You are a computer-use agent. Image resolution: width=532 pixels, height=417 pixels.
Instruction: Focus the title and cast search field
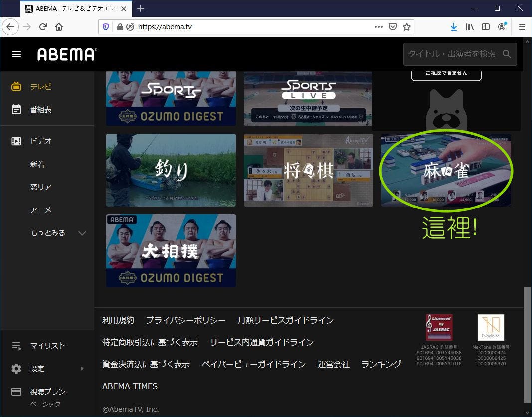tap(460, 54)
